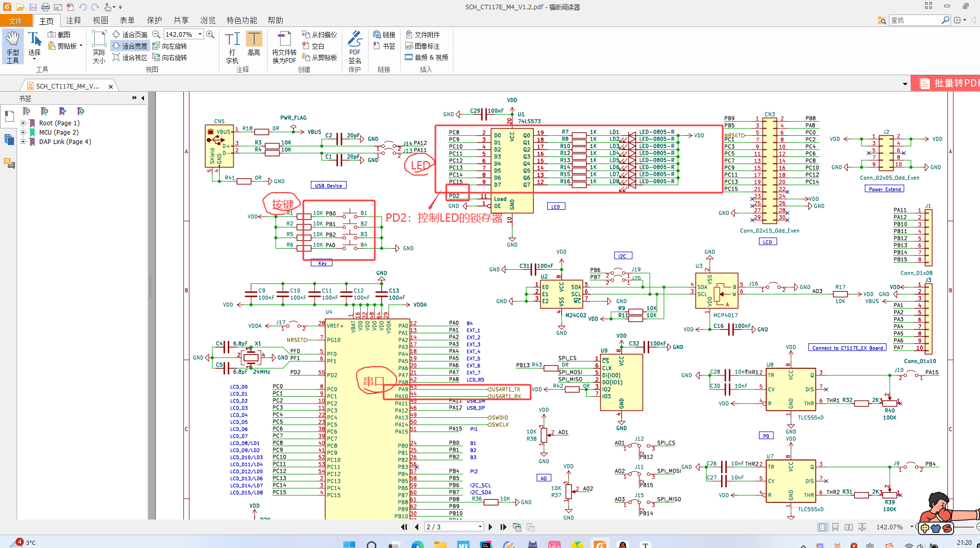Click the set bookmark destination icon
This screenshot has height=548, width=980.
(x=63, y=111)
